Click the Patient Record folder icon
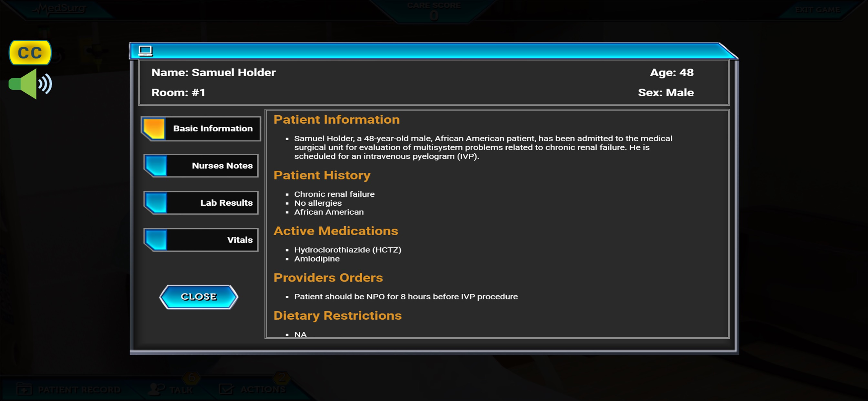Screen dimensions: 868x401 [24, 389]
